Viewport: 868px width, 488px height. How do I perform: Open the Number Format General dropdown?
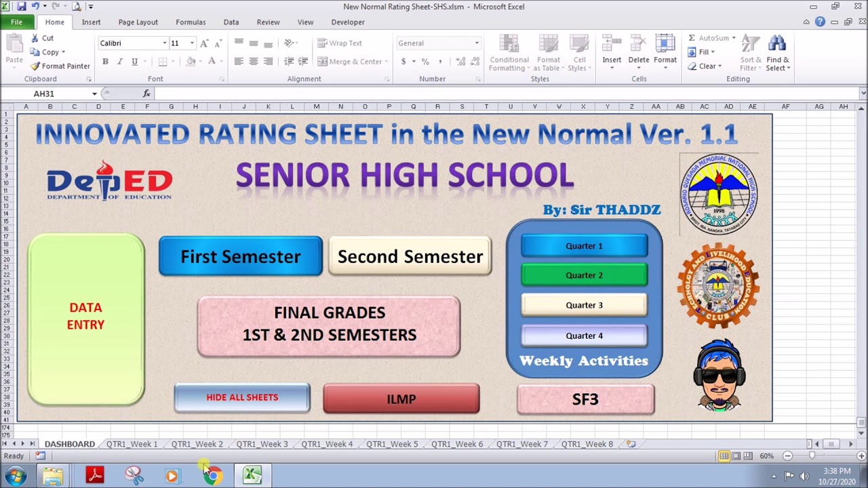tap(477, 43)
